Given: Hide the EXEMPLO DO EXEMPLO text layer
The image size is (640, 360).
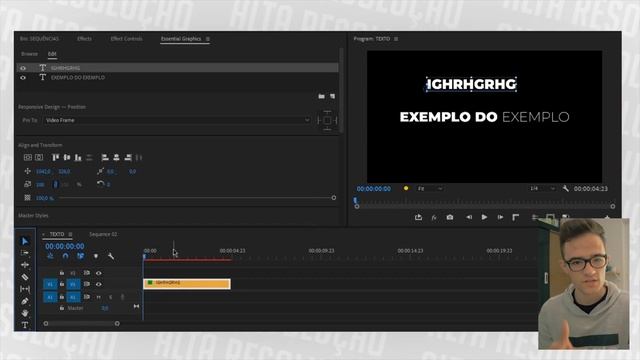Looking at the screenshot, I should [23, 78].
